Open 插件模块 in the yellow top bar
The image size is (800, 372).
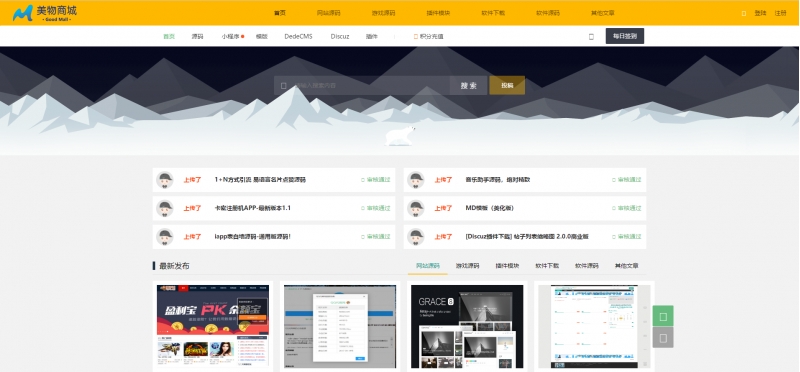[x=438, y=13]
